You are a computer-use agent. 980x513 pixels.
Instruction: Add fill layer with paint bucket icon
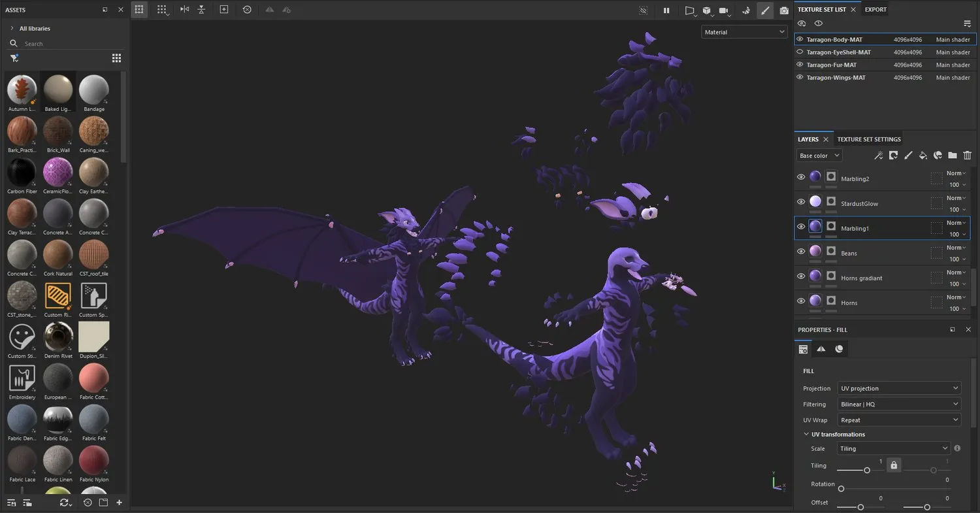pyautogui.click(x=923, y=156)
